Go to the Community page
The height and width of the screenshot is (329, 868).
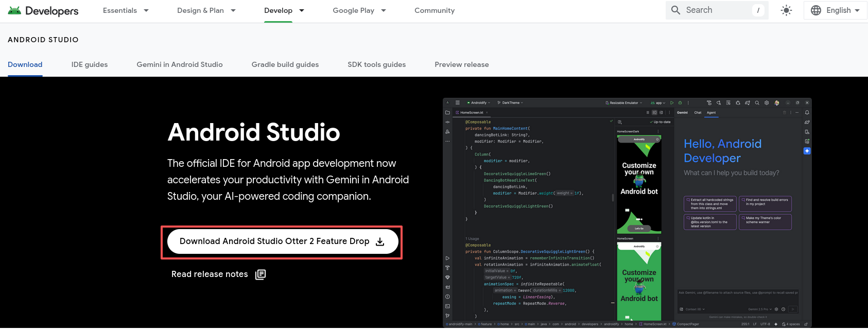coord(435,10)
